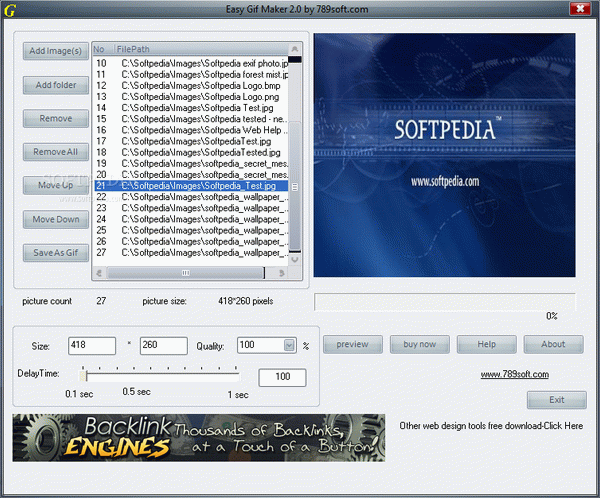Select row 16 Softpedia Web Help
The height and width of the screenshot is (498, 600).
(x=191, y=130)
